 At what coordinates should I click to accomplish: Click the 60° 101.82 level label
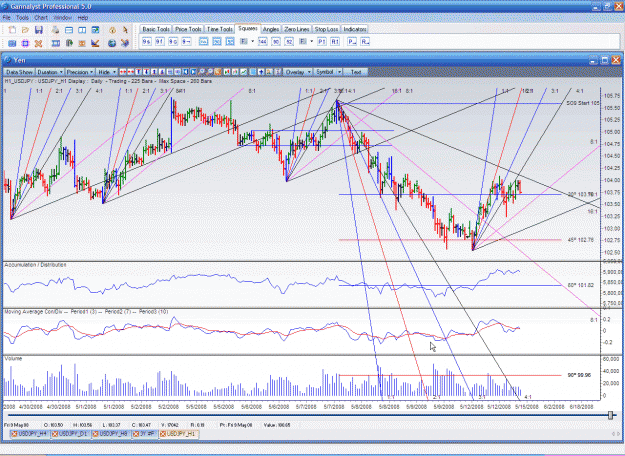point(581,285)
